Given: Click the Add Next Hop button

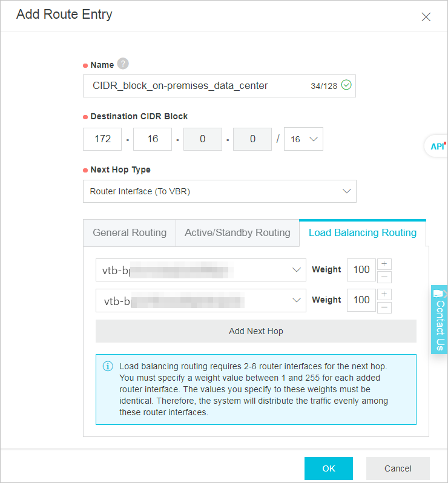Looking at the screenshot, I should 256,331.
